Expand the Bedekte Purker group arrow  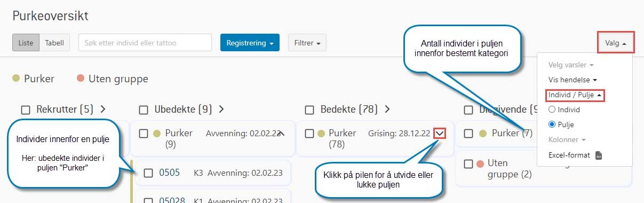point(440,133)
